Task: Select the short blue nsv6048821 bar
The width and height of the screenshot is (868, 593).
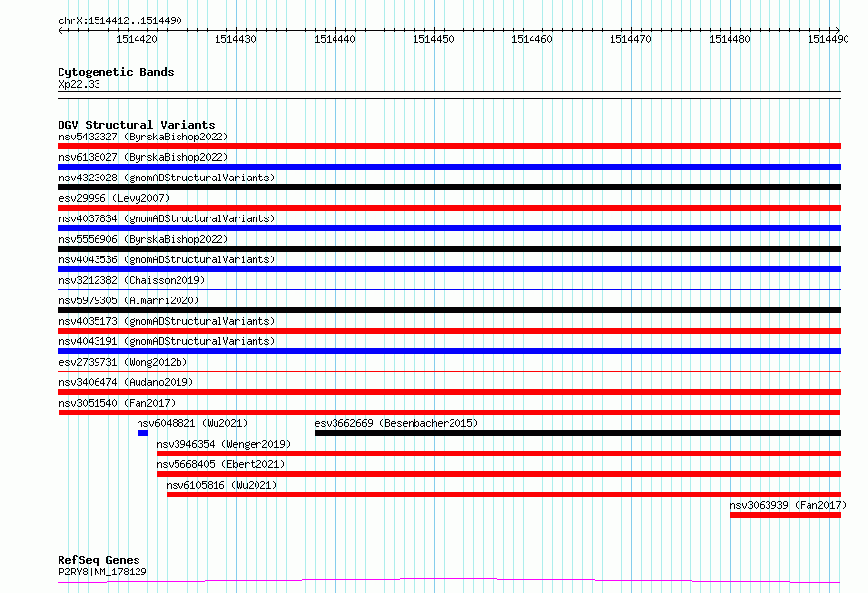Action: (142, 433)
